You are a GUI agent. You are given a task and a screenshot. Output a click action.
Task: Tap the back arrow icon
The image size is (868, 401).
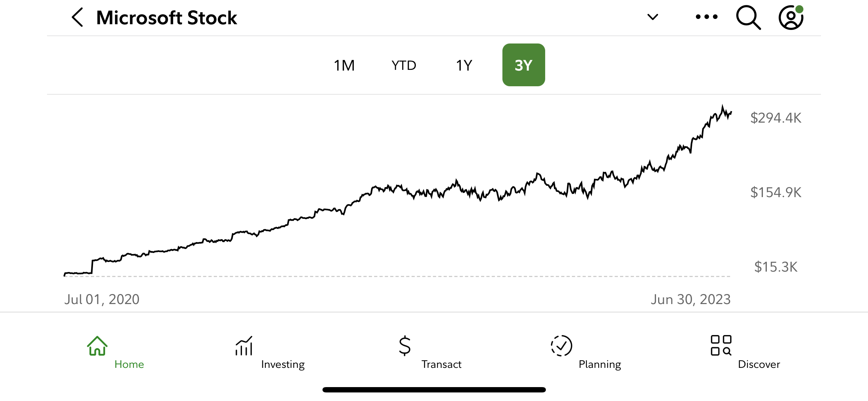click(x=78, y=17)
